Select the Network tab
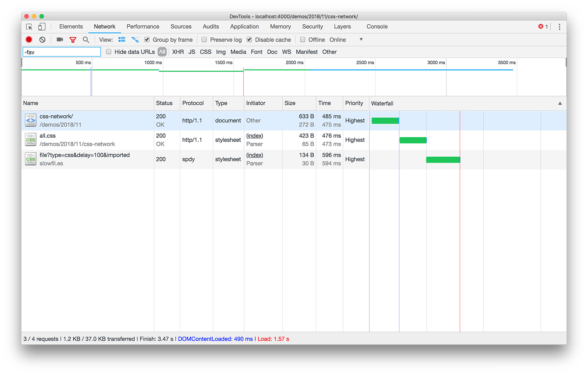Image resolution: width=588 pixels, height=375 pixels. (105, 27)
